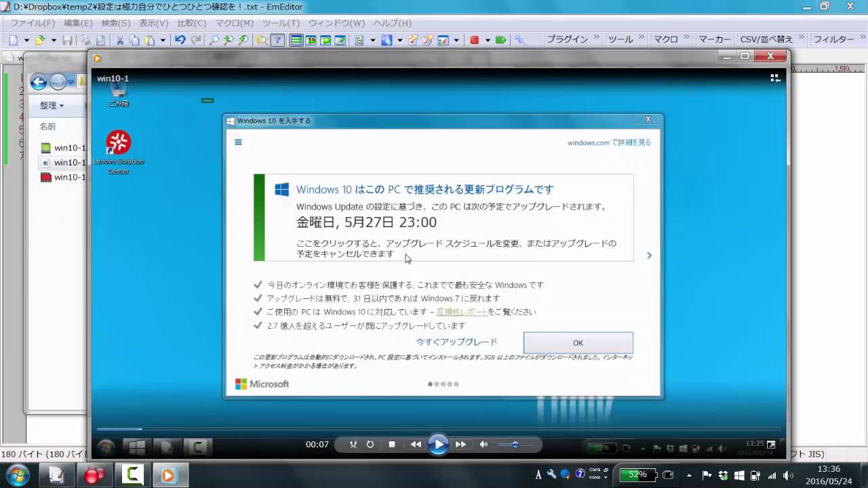This screenshot has height=488, width=868.
Task: Click the Save floppy disk icon
Action: [67, 40]
